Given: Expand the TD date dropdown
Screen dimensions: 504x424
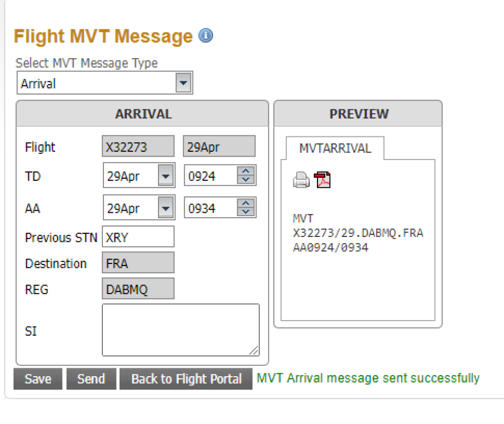Looking at the screenshot, I should [166, 176].
